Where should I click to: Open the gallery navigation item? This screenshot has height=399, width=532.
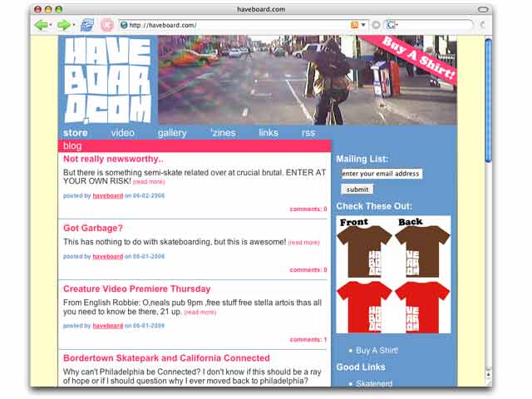coord(172,133)
